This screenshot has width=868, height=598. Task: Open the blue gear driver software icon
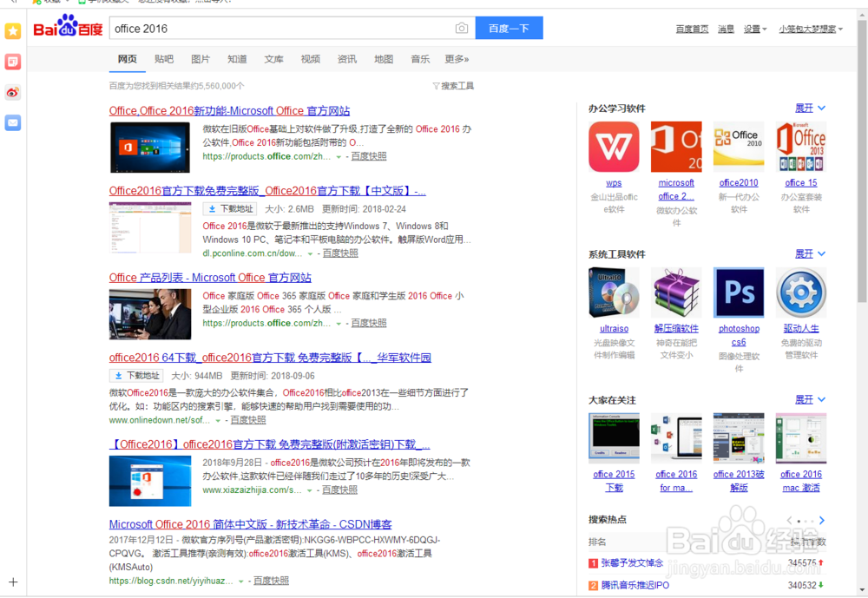pos(801,292)
